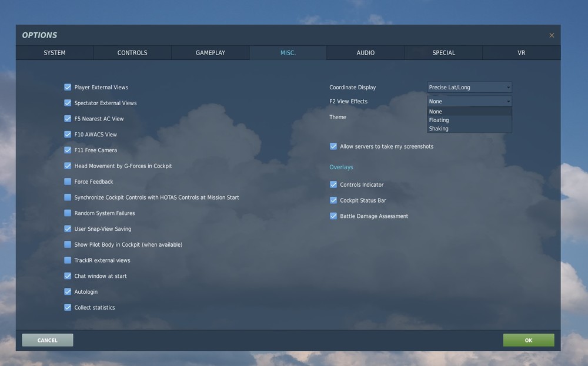Turn off Controls Indicator overlay

coord(333,184)
